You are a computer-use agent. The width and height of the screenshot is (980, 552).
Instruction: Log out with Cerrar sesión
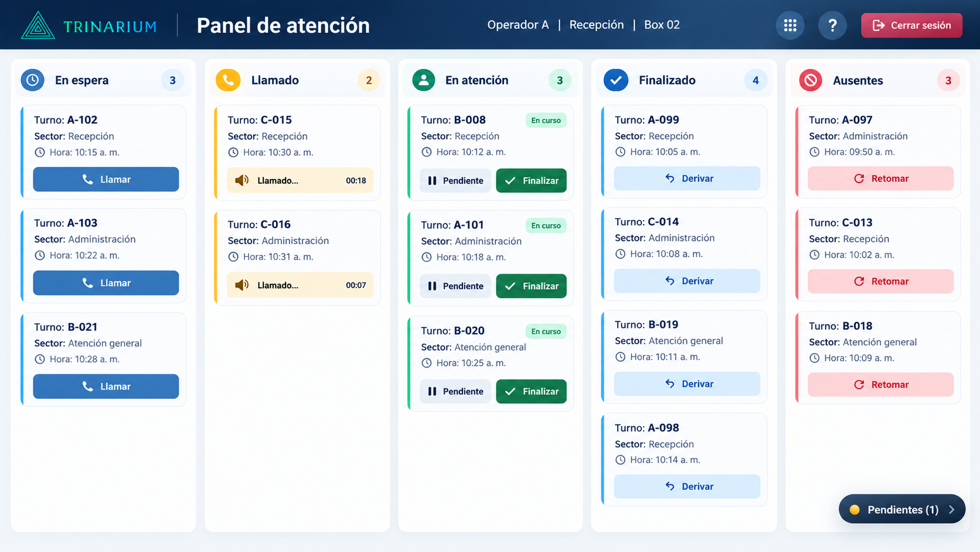tap(911, 25)
